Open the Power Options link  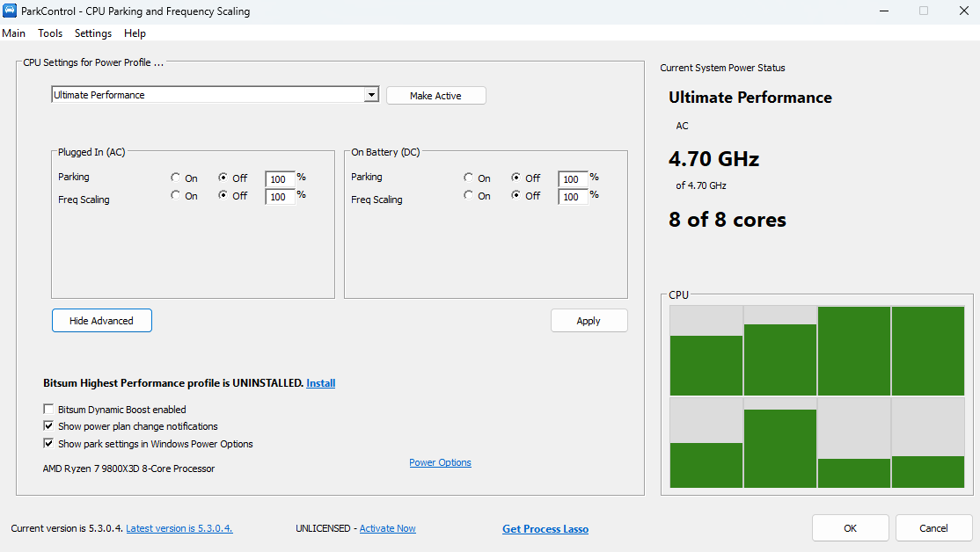[x=440, y=462]
